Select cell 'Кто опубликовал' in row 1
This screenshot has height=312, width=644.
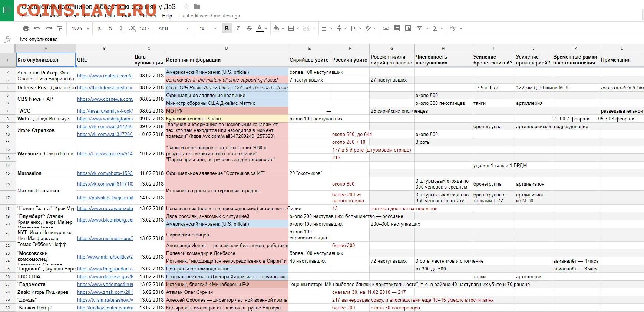tap(46, 60)
